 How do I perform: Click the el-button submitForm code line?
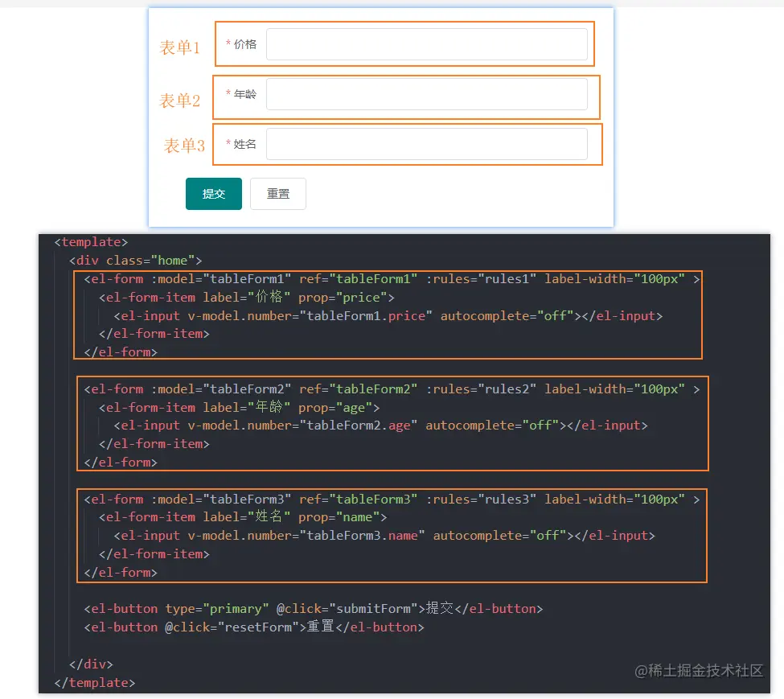click(x=314, y=608)
